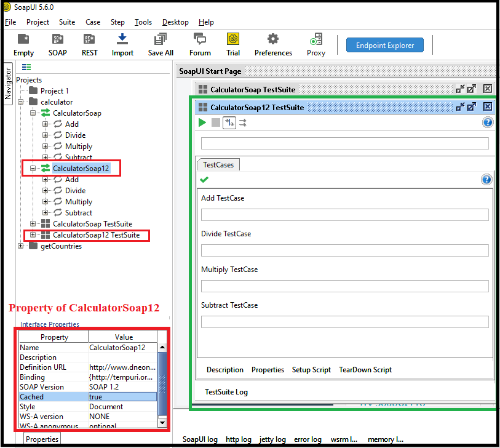Click the Properties tab at bottom left
The width and height of the screenshot is (500, 448).
pos(42,439)
